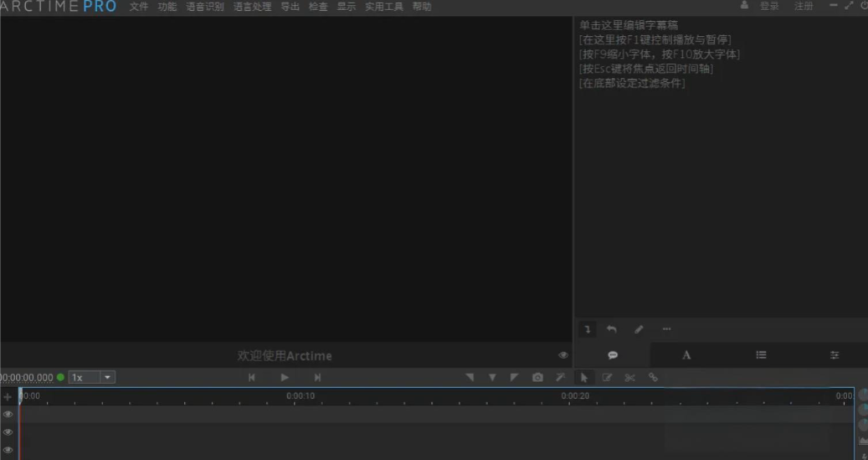This screenshot has height=460, width=868.
Task: Select the scissors cut tool
Action: 630,378
